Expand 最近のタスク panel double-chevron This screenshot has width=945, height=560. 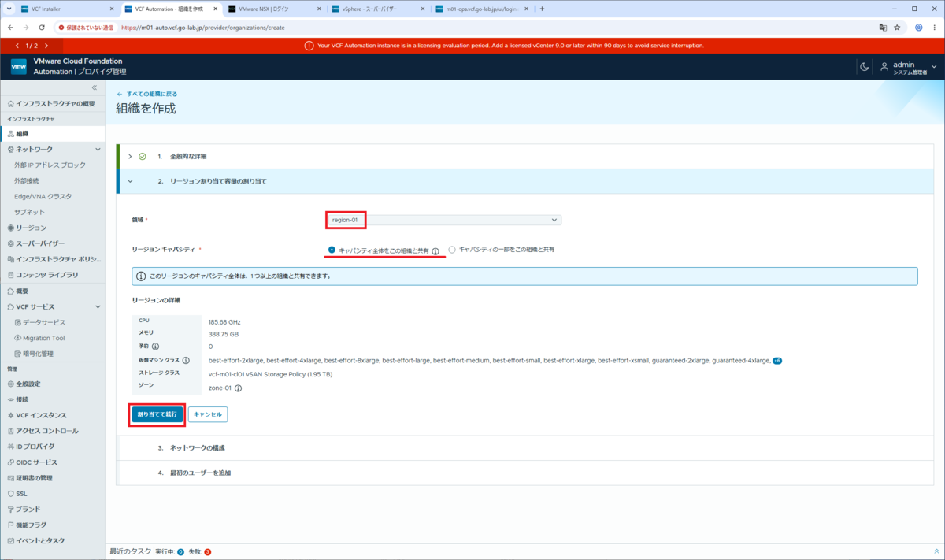(x=936, y=551)
